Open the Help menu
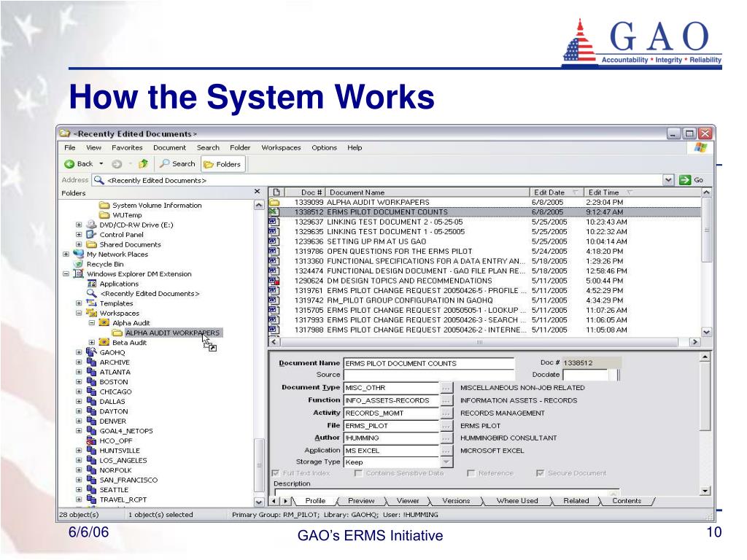 pyautogui.click(x=355, y=147)
